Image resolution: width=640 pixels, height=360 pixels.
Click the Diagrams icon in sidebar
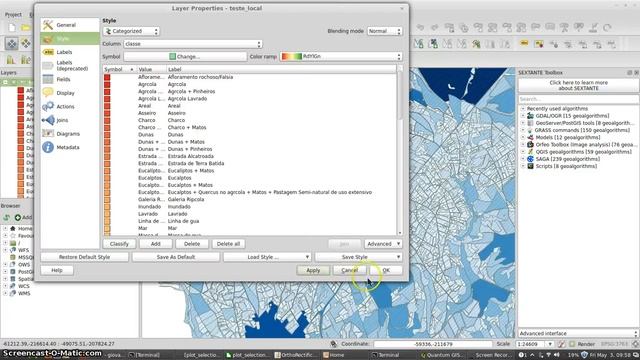click(x=48, y=133)
